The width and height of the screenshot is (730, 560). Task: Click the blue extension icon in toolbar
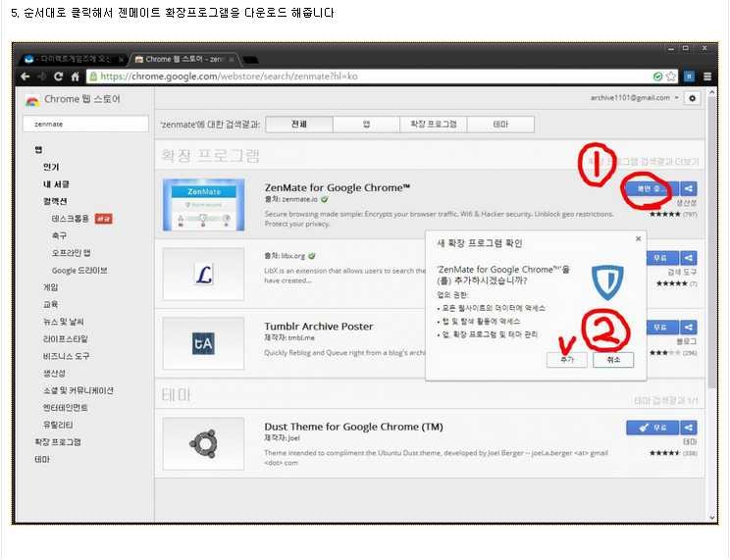[x=690, y=76]
